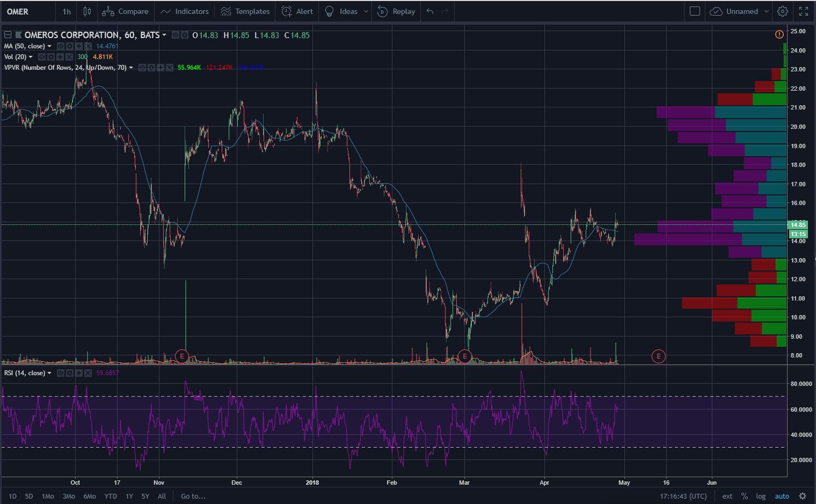This screenshot has height=504, width=816.
Task: Click the Compare symbols button
Action: [x=126, y=11]
